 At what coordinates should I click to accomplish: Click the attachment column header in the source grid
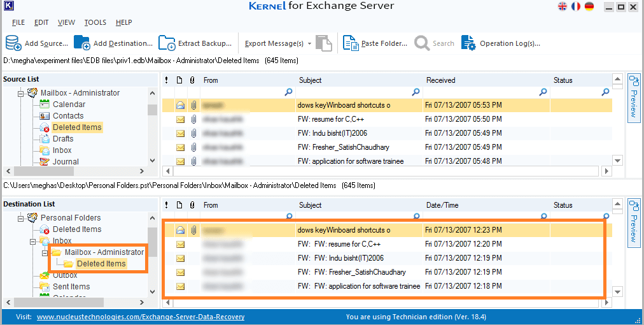[x=192, y=80]
